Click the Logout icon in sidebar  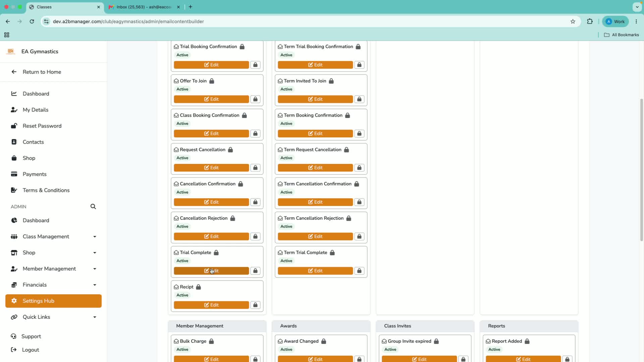tap(14, 350)
